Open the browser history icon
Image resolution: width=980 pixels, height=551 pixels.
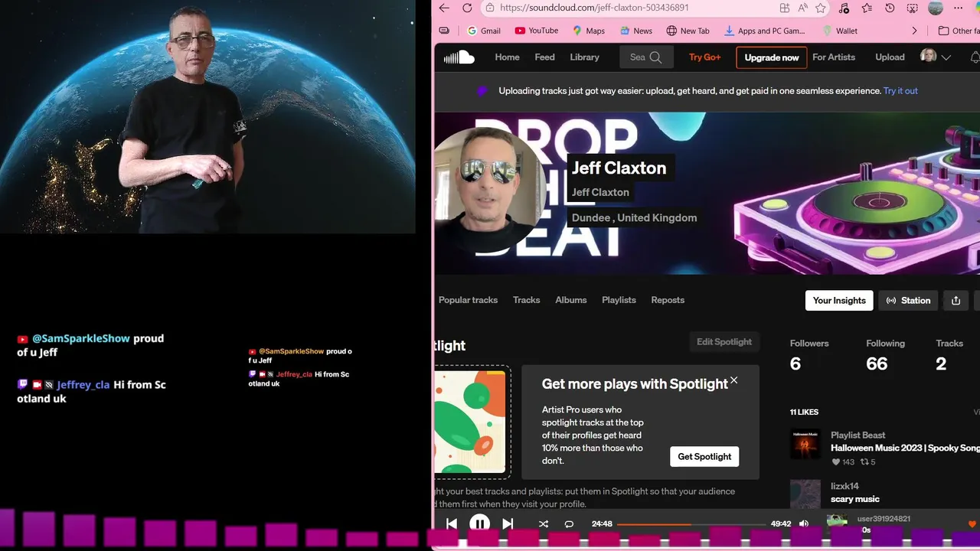(x=890, y=8)
